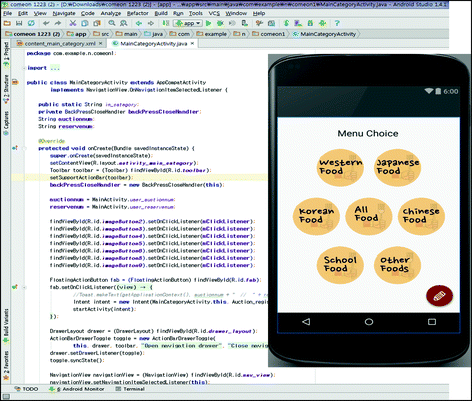Toggle the Build Variants sidebar panel
The width and height of the screenshot is (472, 401).
(x=6, y=325)
